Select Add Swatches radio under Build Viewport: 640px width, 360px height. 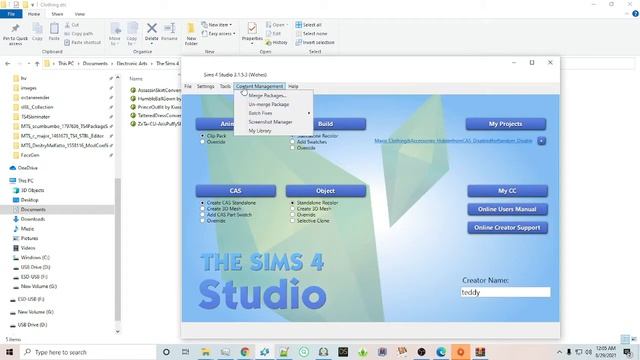(x=292, y=142)
